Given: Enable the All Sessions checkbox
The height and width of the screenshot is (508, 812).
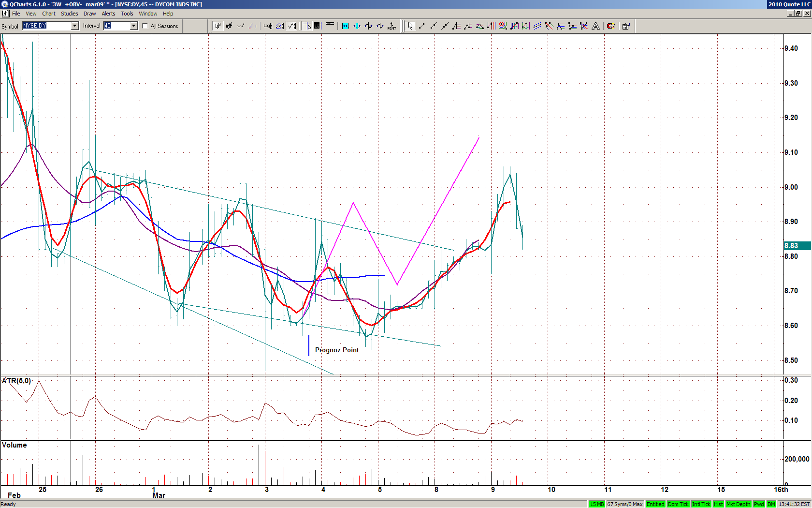Looking at the screenshot, I should pos(145,26).
